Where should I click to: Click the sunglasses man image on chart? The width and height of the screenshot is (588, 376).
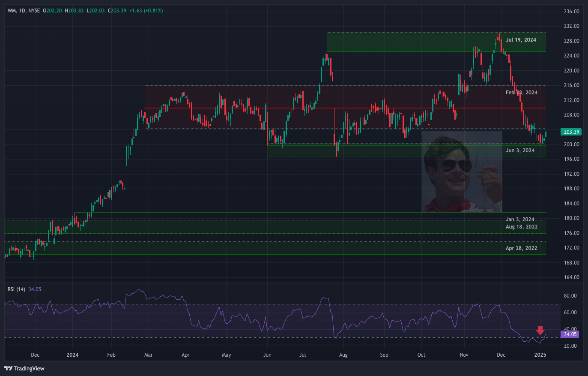pos(462,171)
